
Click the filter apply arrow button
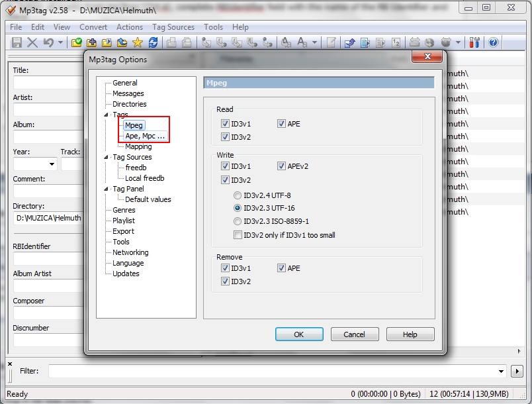pyautogui.click(x=517, y=371)
